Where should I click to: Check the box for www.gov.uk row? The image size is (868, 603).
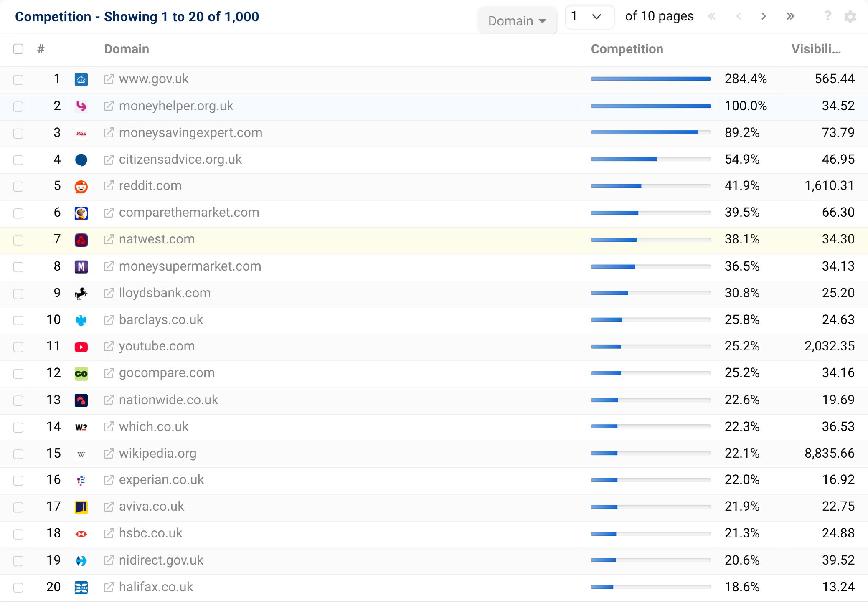coord(18,80)
